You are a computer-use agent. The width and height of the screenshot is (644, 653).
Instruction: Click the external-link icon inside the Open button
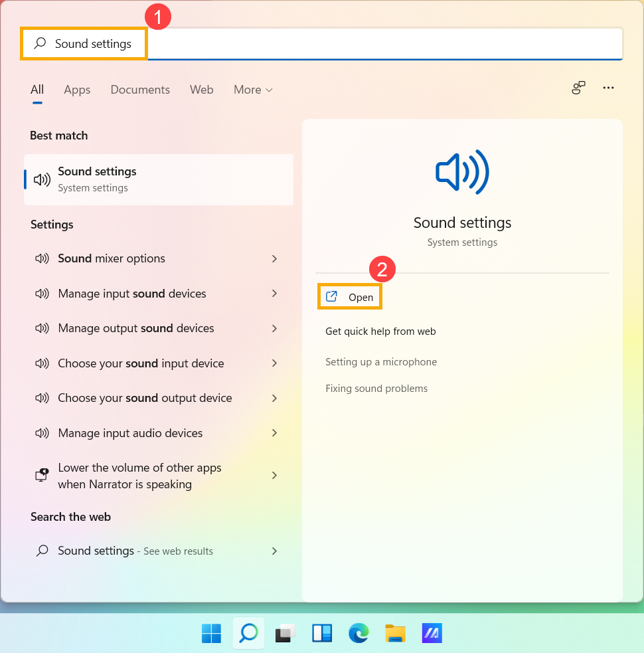(x=332, y=296)
